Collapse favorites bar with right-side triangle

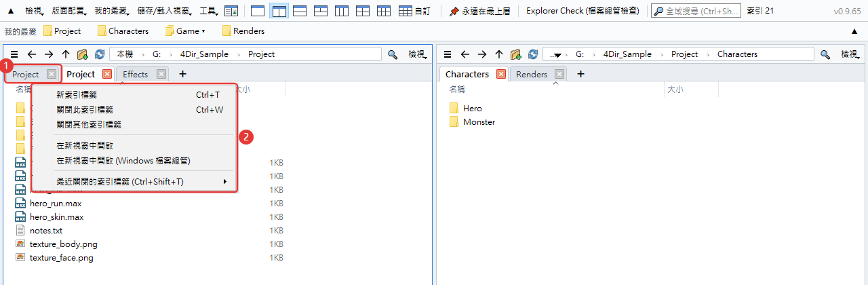click(x=854, y=31)
